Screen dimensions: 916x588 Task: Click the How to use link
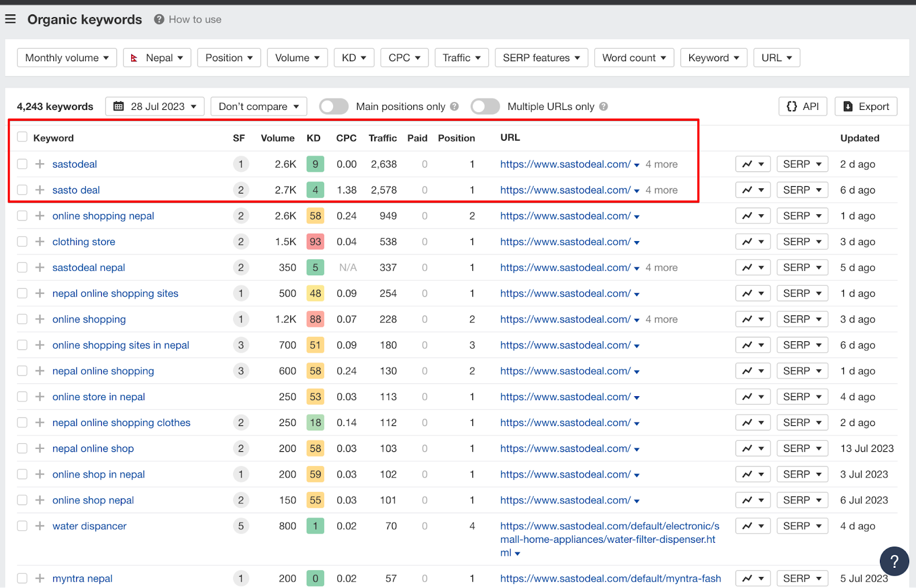pyautogui.click(x=195, y=19)
